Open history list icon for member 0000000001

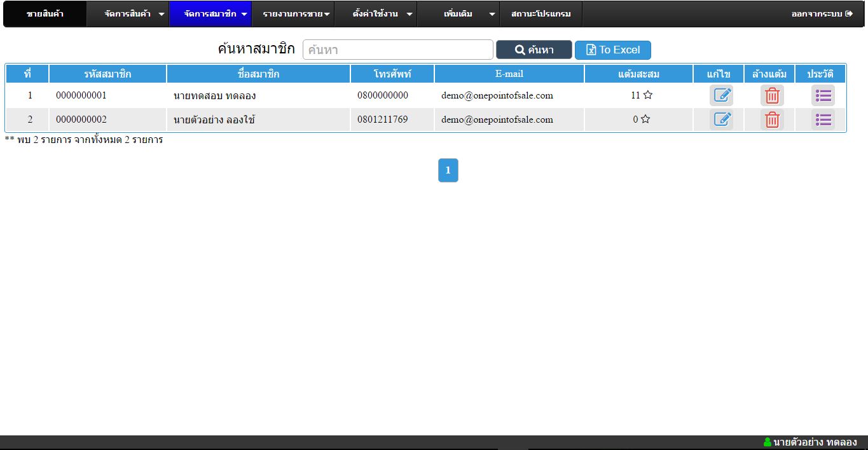823,95
